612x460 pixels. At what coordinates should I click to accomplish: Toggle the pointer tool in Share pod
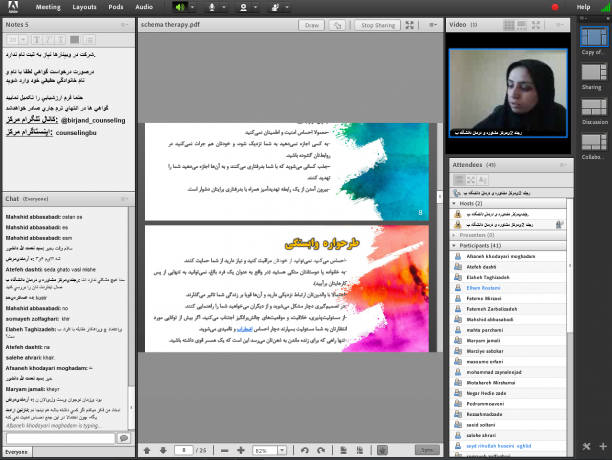337,25
